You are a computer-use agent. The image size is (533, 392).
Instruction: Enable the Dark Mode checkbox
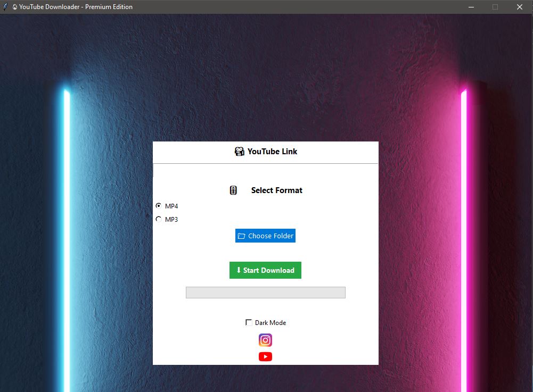[249, 322]
